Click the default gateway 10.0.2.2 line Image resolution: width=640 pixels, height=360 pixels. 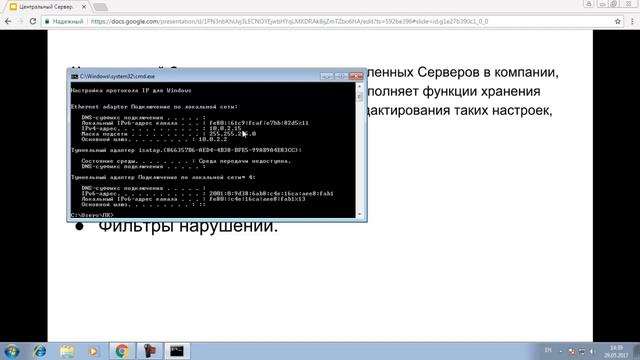point(154,139)
